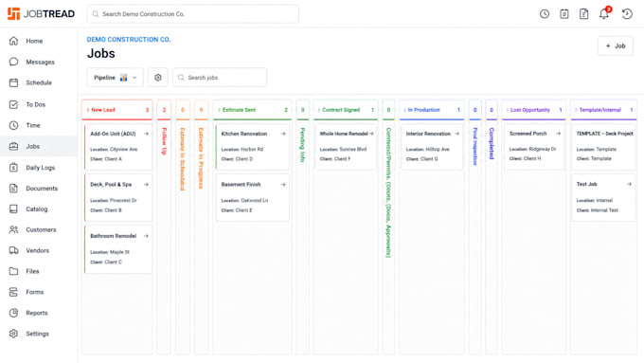Open Messages in sidebar

click(39, 62)
